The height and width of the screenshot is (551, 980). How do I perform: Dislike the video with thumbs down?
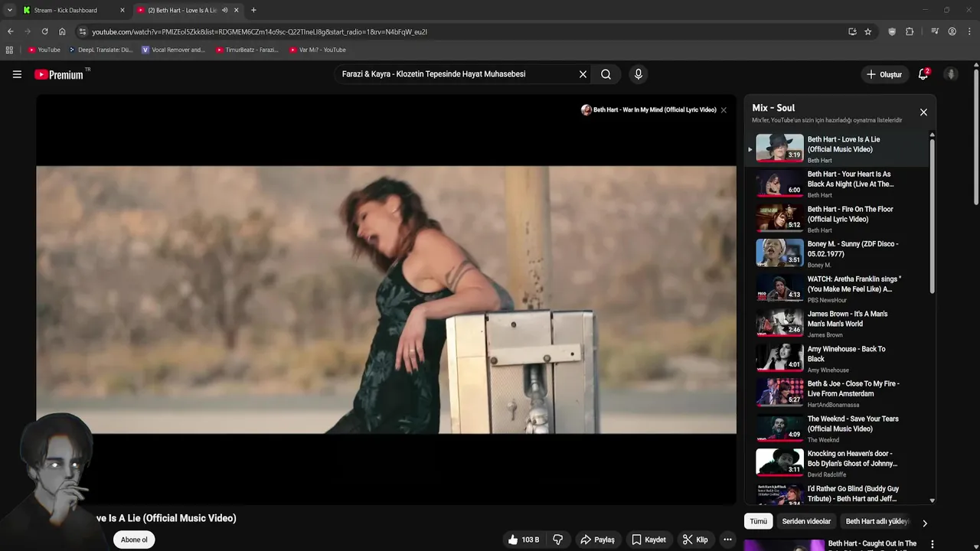tap(558, 540)
